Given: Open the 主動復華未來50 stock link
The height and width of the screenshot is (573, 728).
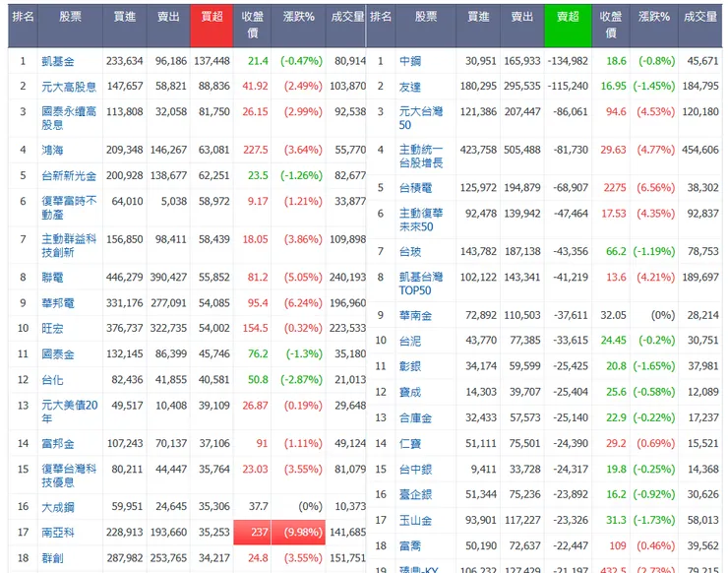Looking at the screenshot, I should click(421, 220).
